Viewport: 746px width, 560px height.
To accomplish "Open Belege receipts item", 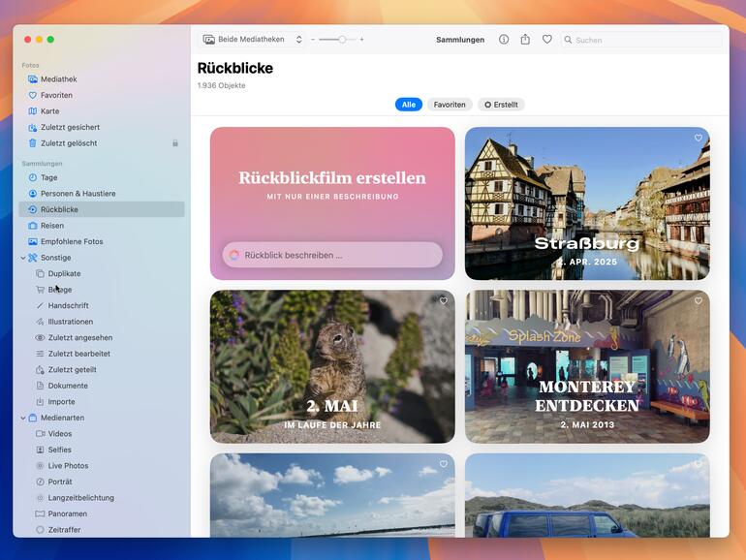I will pyautogui.click(x=101, y=290).
